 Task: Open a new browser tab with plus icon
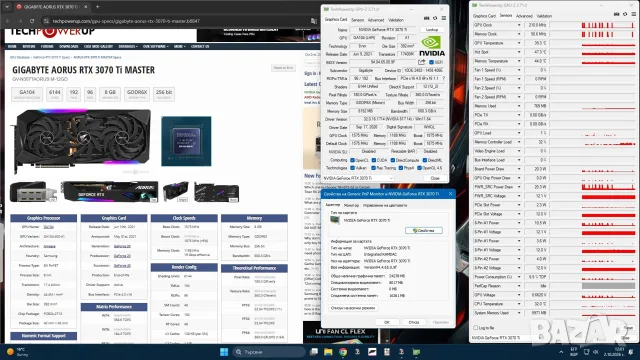click(x=98, y=7)
